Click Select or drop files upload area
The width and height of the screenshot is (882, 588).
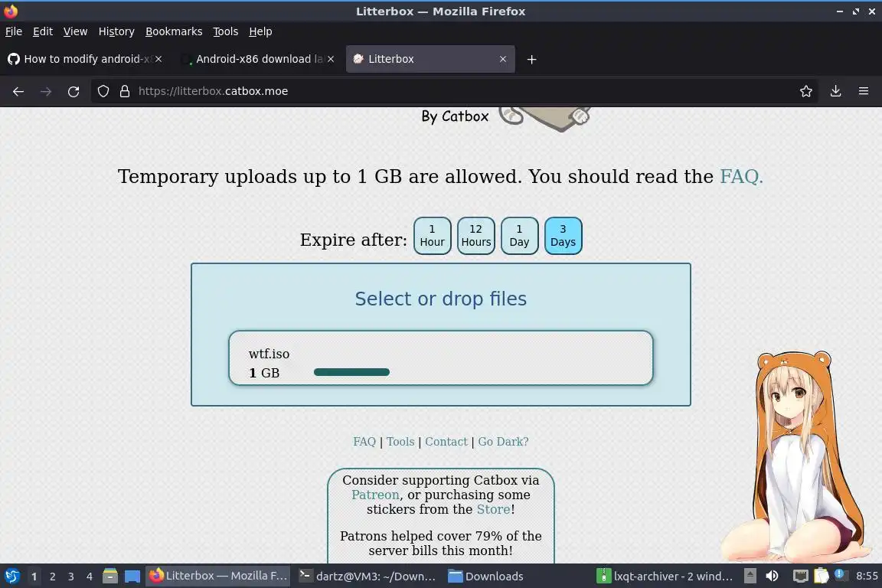pos(441,299)
